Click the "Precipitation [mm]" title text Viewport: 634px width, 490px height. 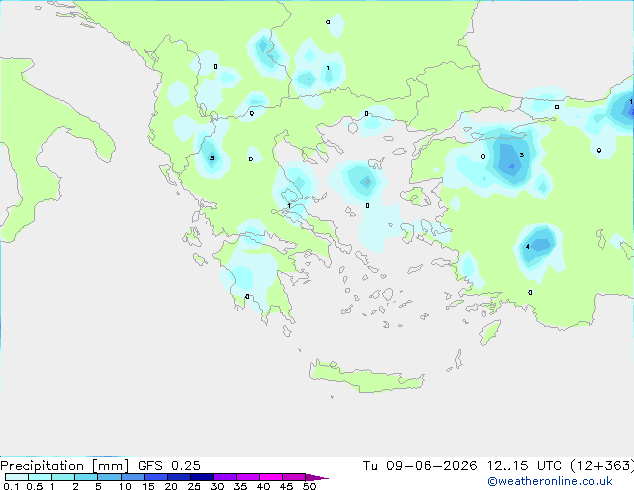coord(65,466)
